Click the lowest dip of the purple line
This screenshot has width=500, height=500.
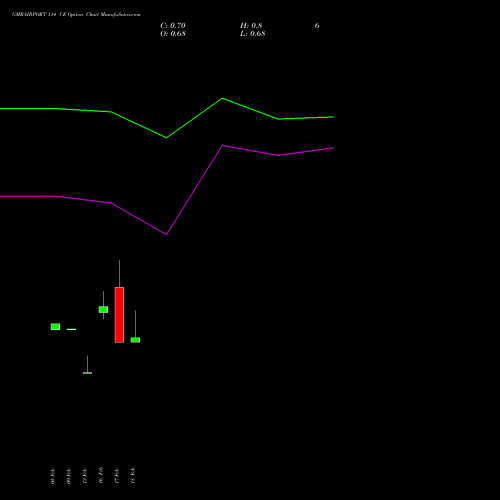pos(167,234)
